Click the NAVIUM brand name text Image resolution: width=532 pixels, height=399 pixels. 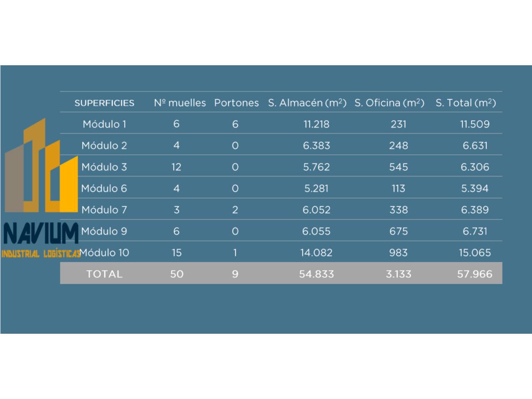point(40,234)
